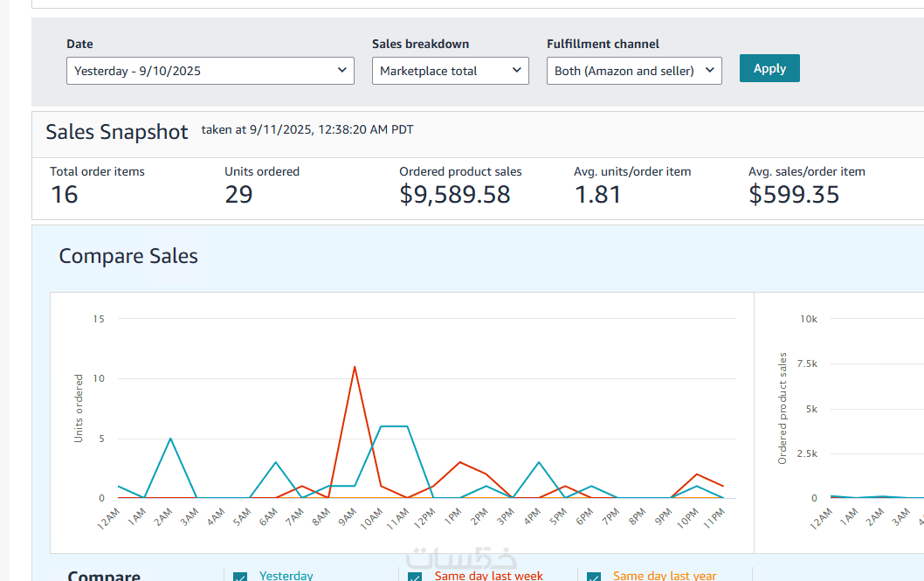Click the Compare Sales heading
This screenshot has width=924, height=581.
[128, 256]
